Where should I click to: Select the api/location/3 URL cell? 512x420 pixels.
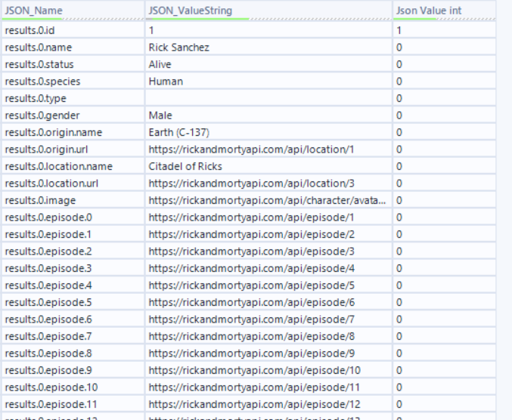point(268,184)
